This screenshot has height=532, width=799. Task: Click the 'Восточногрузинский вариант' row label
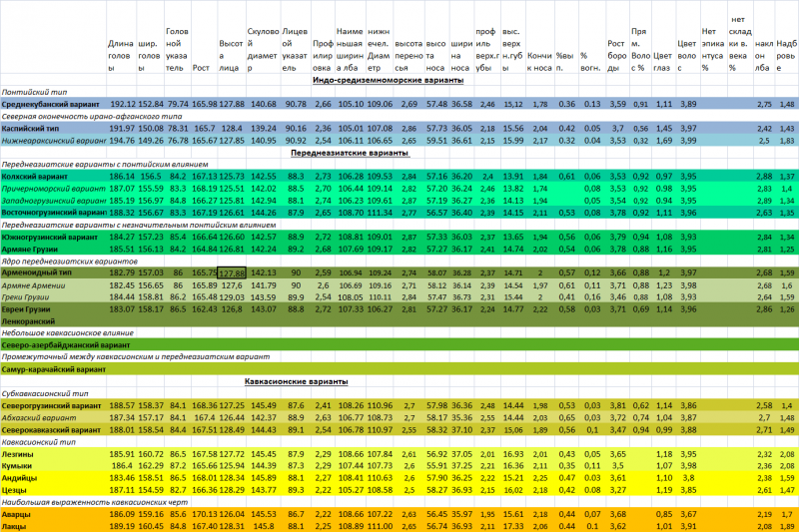pyautogui.click(x=54, y=213)
